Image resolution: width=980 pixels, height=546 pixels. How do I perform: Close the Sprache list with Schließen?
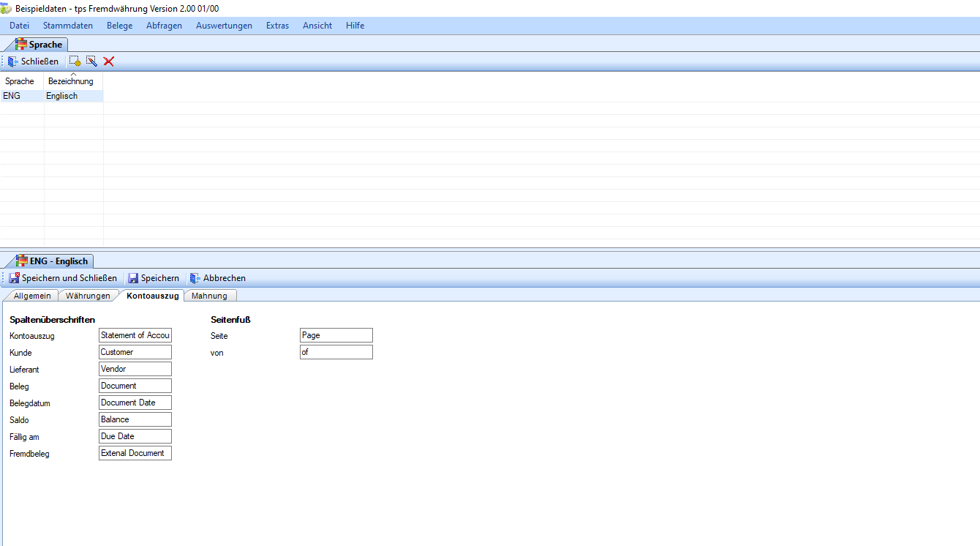tap(34, 61)
